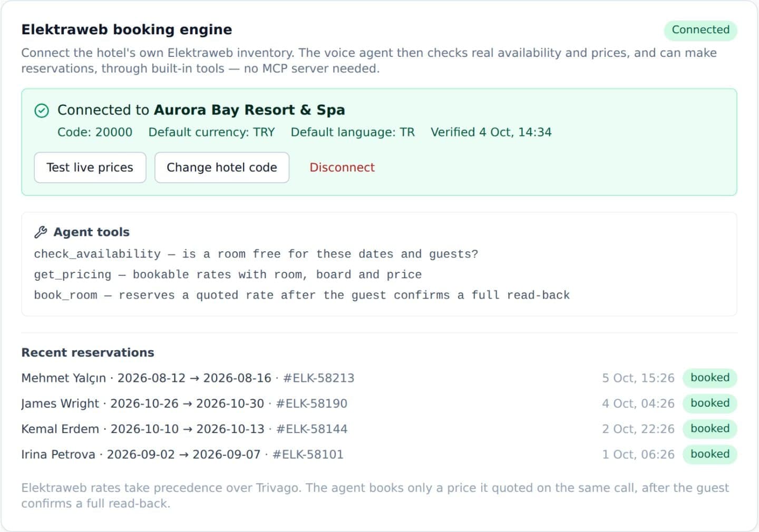The height and width of the screenshot is (532, 759).
Task: Open the Change hotel code button
Action: pyautogui.click(x=222, y=168)
